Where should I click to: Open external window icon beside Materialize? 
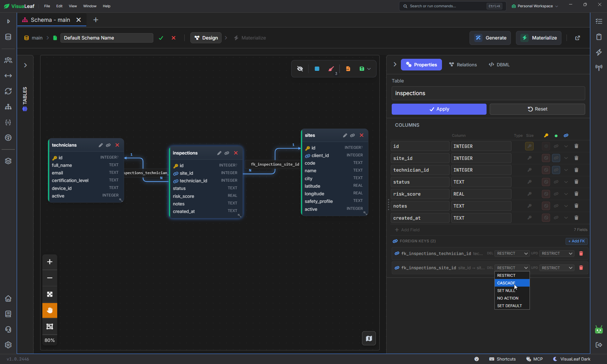[x=578, y=38]
